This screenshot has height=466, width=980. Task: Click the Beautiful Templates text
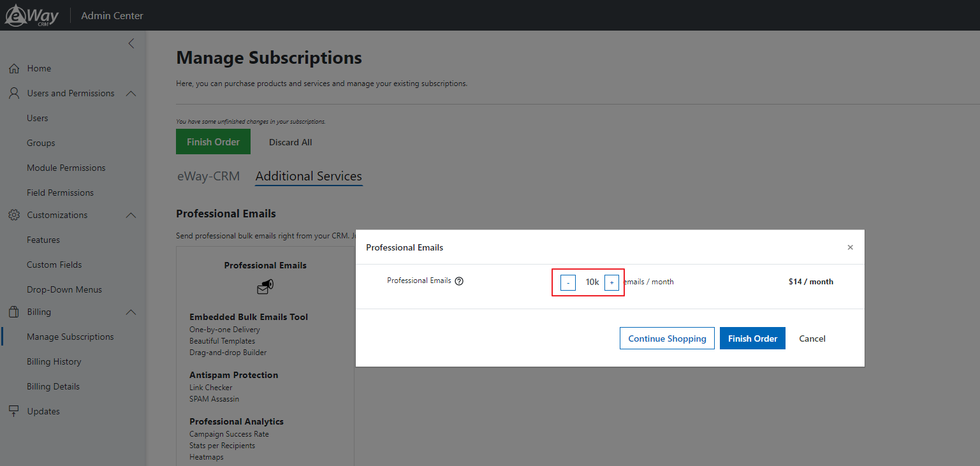222,341
